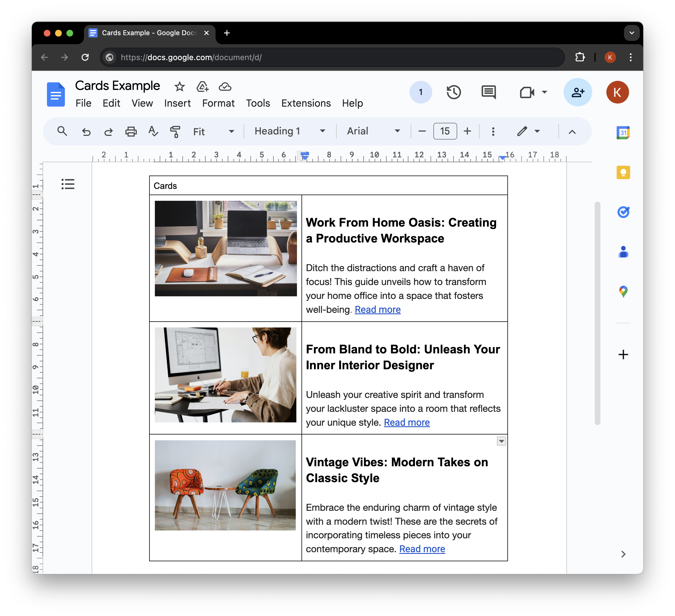Open Google Tasks side panel icon

[623, 212]
